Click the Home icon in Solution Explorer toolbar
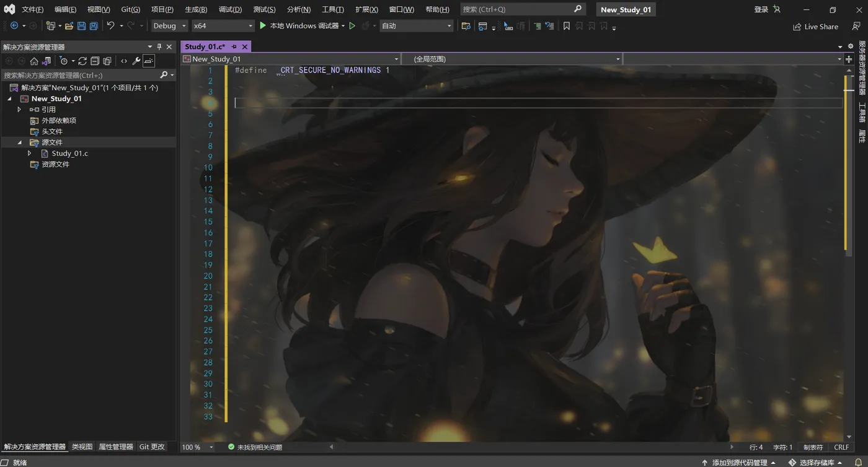Image resolution: width=868 pixels, height=467 pixels. click(x=34, y=61)
